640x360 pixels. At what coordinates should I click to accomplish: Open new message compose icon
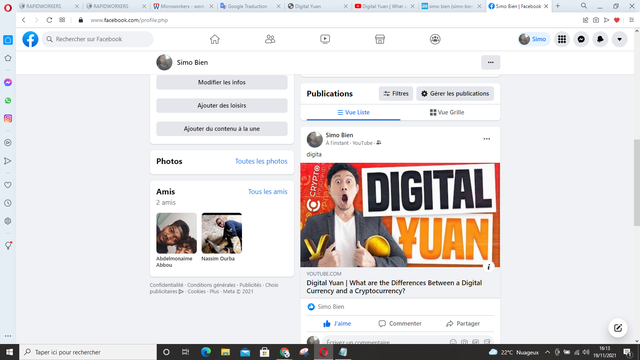tap(618, 328)
